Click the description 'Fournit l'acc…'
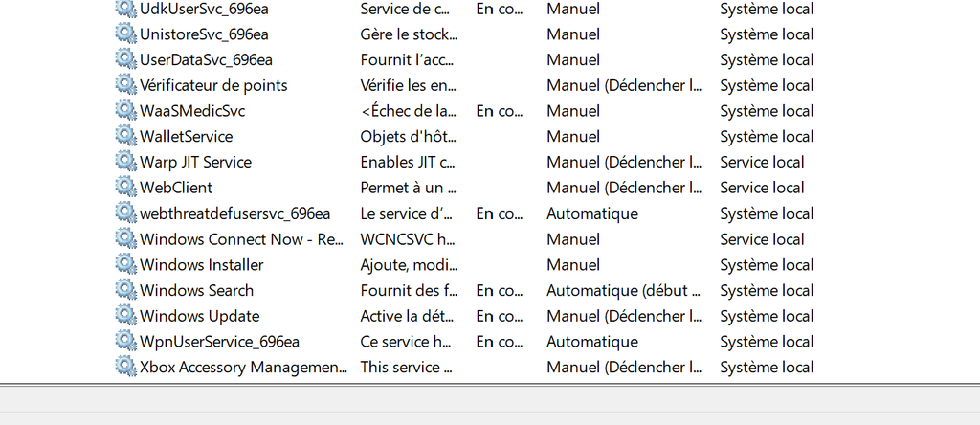This screenshot has height=425, width=980. (407, 60)
